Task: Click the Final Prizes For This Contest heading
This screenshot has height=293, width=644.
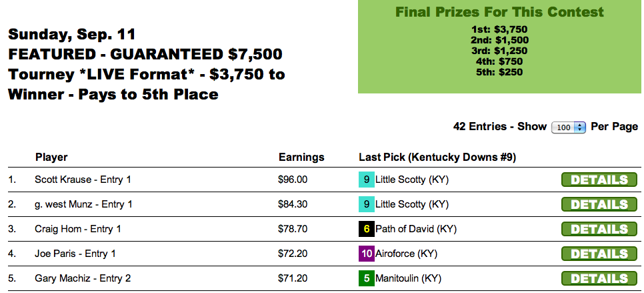Action: (x=499, y=13)
